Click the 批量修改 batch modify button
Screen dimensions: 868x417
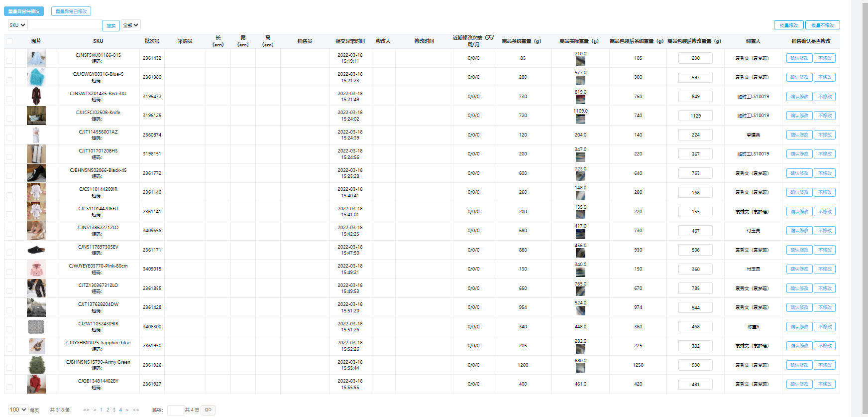click(789, 25)
